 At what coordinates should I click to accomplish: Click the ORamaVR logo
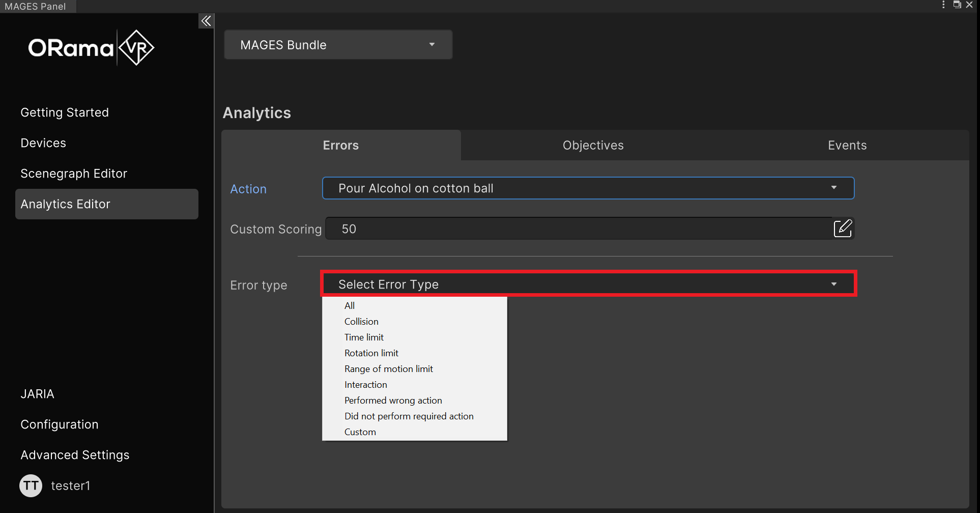91,48
